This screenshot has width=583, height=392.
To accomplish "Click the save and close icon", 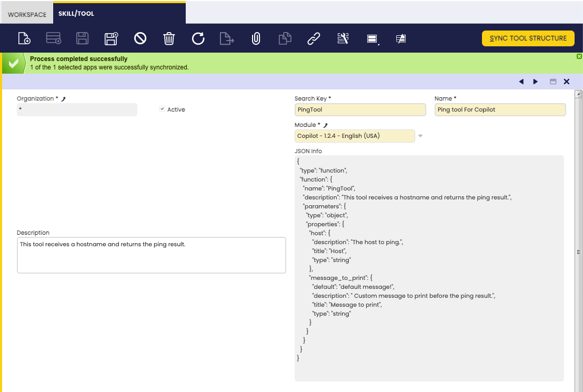I will click(111, 38).
